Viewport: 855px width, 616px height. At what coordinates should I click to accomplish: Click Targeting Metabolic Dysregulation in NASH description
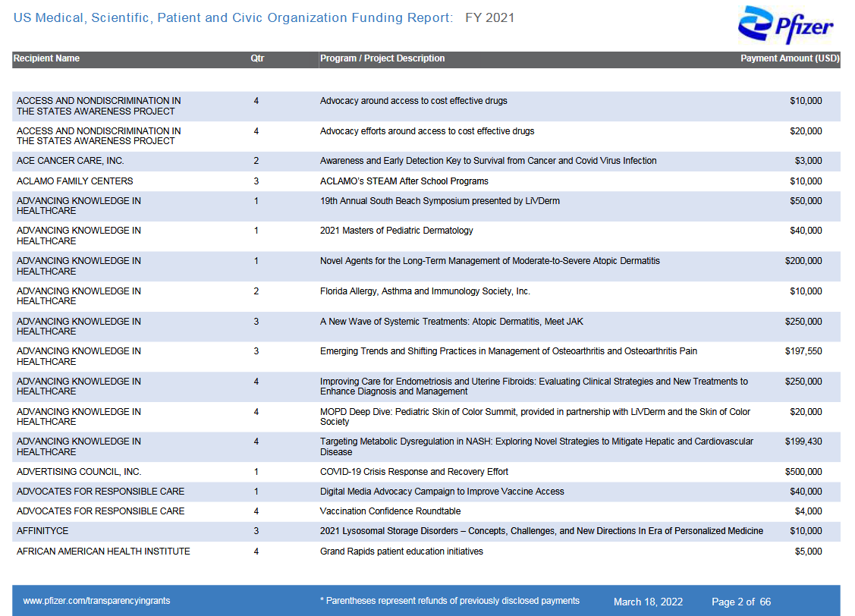pyautogui.click(x=536, y=447)
